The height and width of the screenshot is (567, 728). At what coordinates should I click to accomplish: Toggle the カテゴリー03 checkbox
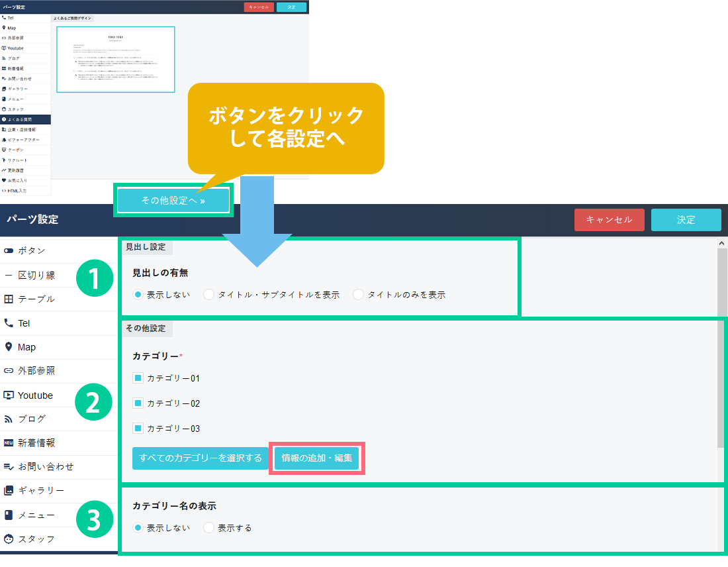pyautogui.click(x=138, y=429)
